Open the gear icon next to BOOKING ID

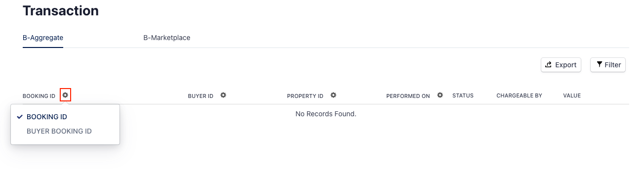pyautogui.click(x=65, y=95)
